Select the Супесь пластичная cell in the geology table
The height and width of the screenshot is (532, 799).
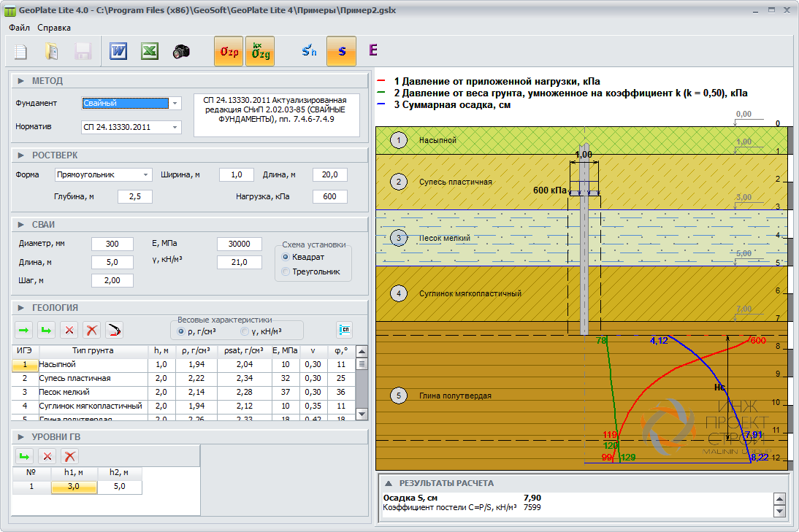click(x=93, y=378)
